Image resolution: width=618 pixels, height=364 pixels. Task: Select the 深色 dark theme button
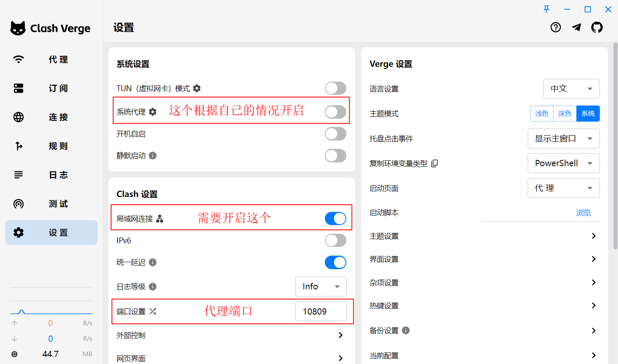coord(564,114)
